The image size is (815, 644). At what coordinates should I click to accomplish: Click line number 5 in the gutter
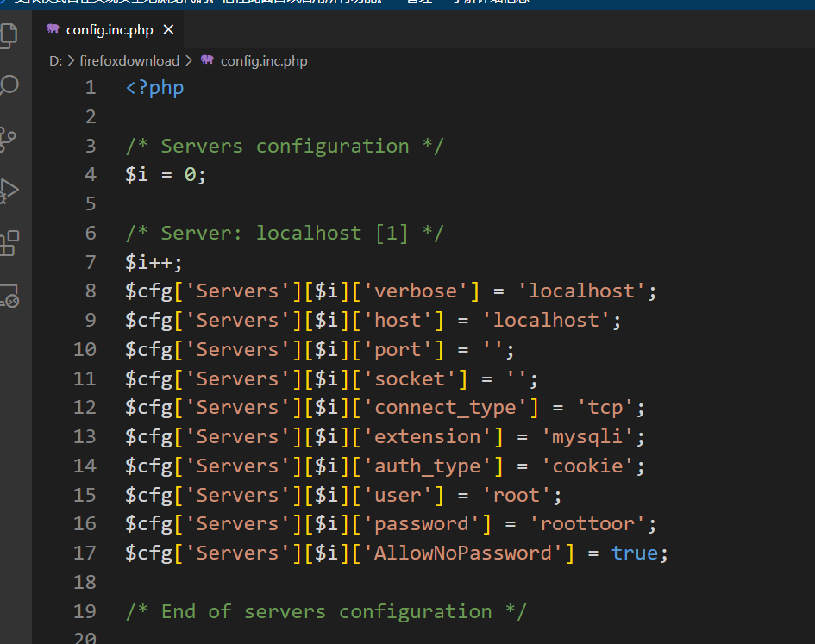(91, 203)
